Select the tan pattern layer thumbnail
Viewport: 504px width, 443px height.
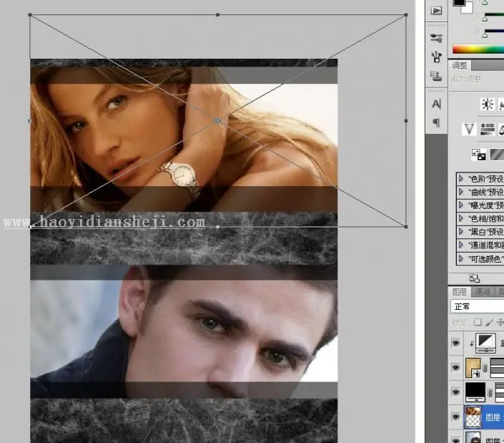click(473, 368)
